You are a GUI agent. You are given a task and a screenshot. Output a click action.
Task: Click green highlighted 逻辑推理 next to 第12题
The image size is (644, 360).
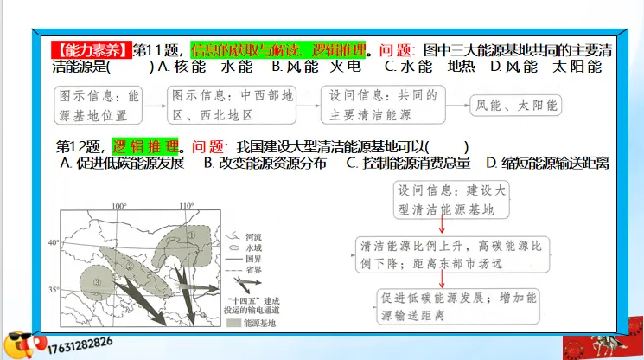[145, 146]
